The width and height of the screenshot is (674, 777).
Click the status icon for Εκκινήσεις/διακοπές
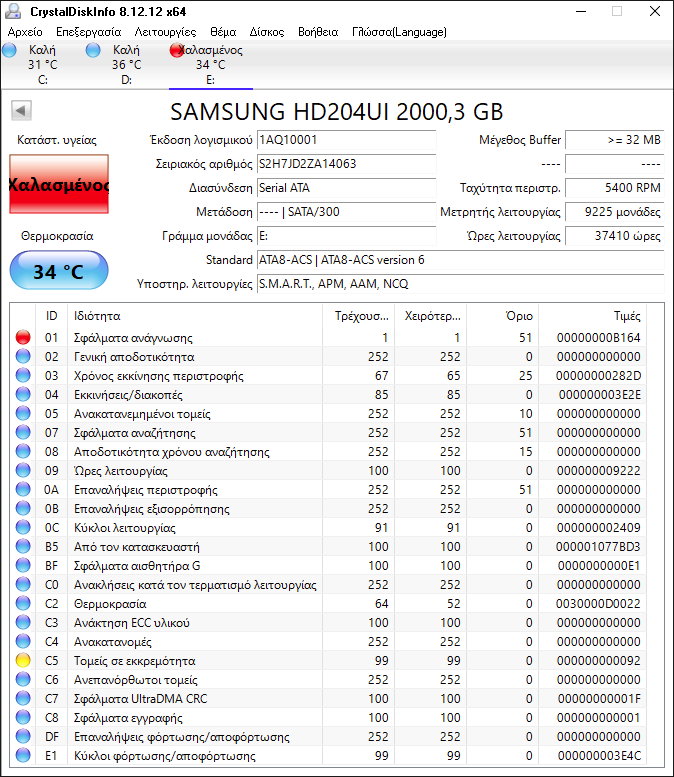tap(23, 394)
